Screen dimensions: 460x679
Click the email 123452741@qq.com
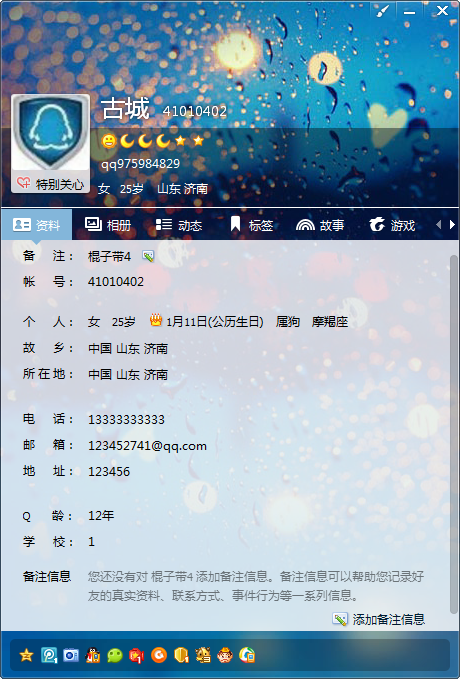[147, 446]
